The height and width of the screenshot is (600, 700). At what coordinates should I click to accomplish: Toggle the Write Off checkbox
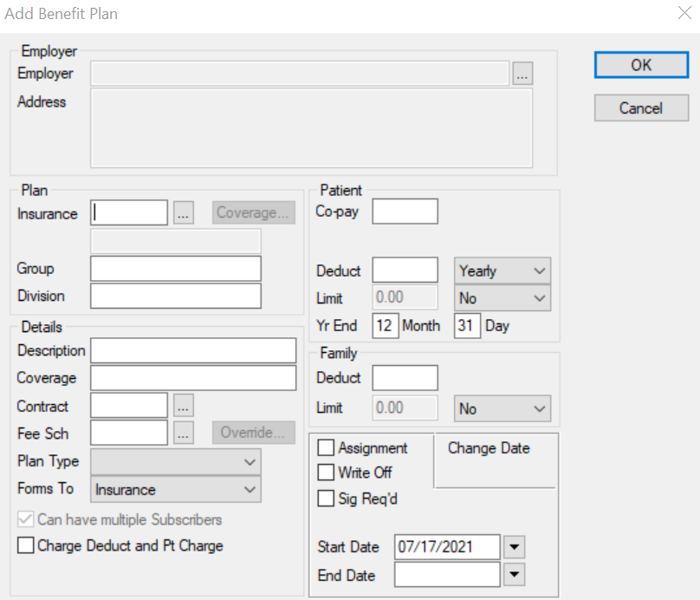(x=327, y=473)
